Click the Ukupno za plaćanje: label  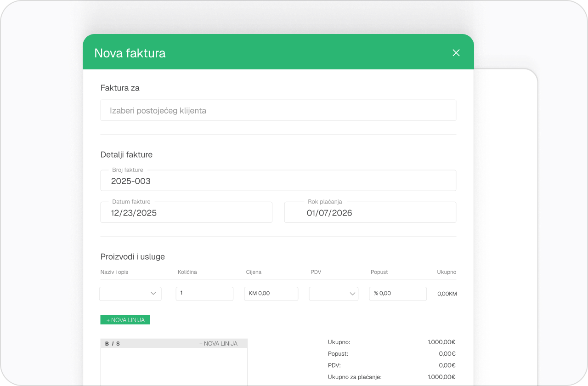coord(355,377)
